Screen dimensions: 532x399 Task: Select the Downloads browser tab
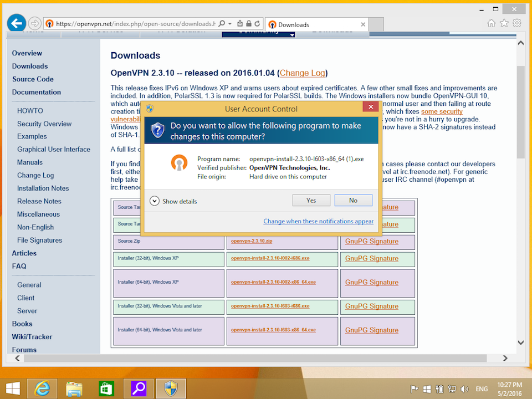click(316, 24)
